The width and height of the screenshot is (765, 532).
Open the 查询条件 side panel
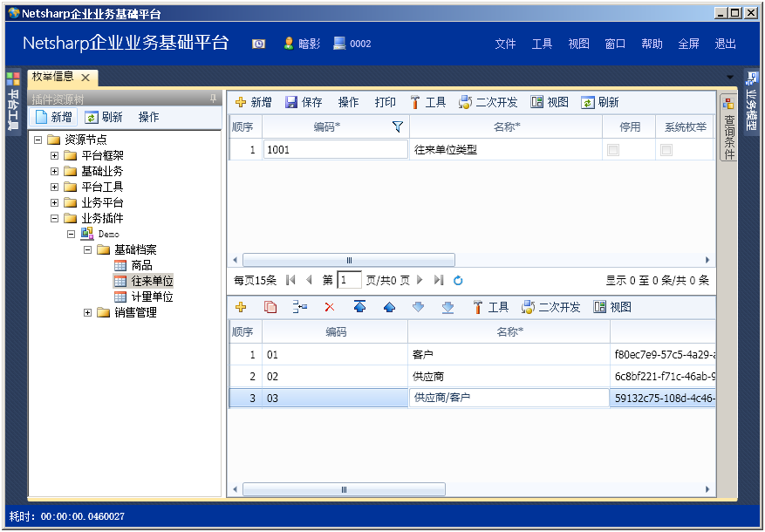pos(729,129)
